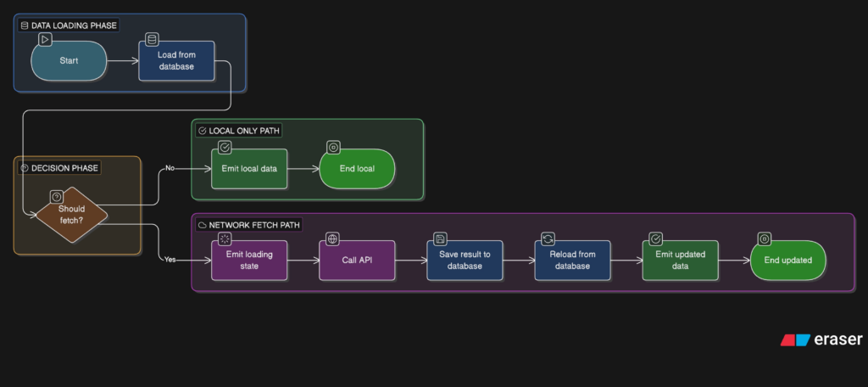868x387 pixels.
Task: Click refresh icon above Reload from database
Action: pyautogui.click(x=548, y=239)
